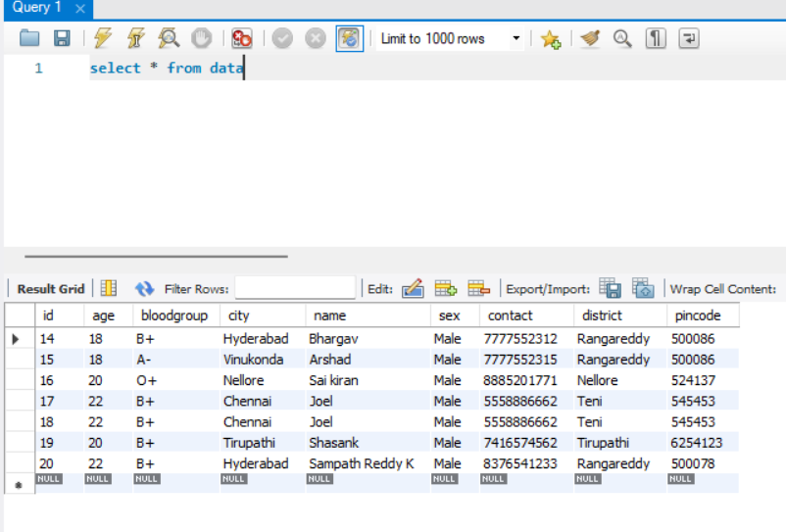The height and width of the screenshot is (532, 786).
Task: Rollback transaction X icon
Action: 316,38
